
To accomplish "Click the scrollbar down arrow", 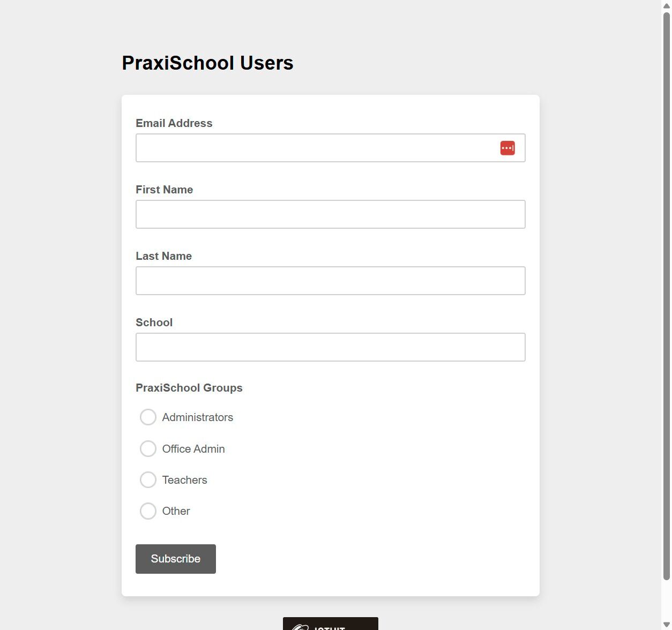I will point(666,625).
